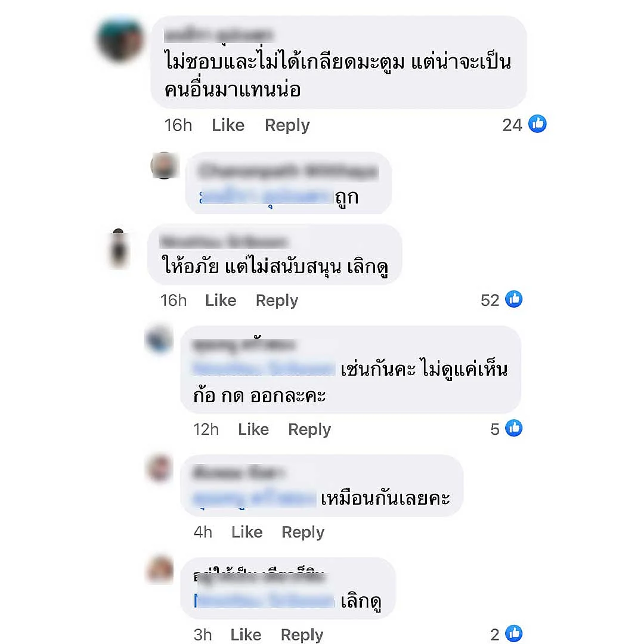Open avatar of 'ให้อภัย แต่ไม่สนับสนุน' commenter
The width and height of the screenshot is (644, 644).
[118, 249]
